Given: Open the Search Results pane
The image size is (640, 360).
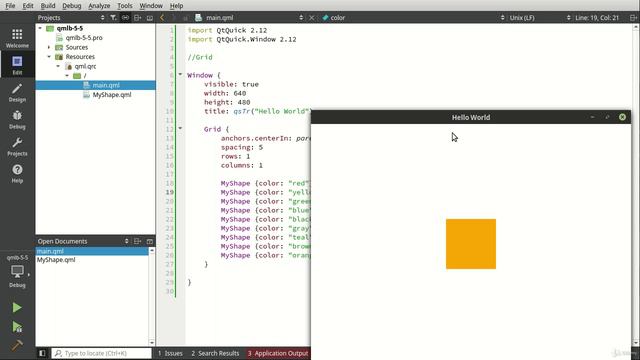Looking at the screenshot, I should click(x=215, y=353).
